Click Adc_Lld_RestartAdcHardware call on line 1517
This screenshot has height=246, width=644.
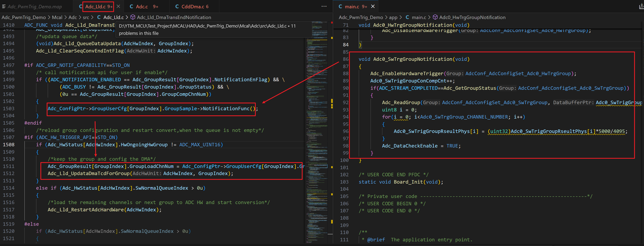pos(87,210)
